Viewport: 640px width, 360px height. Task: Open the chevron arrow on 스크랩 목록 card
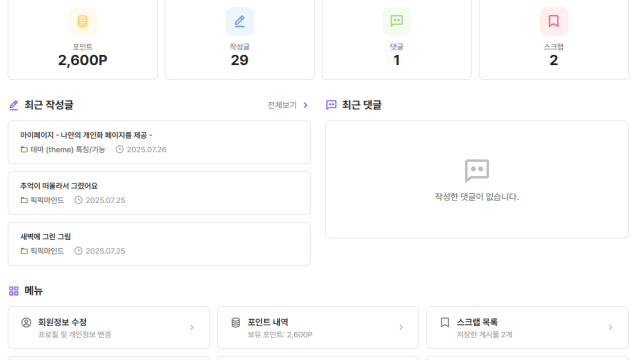(611, 327)
